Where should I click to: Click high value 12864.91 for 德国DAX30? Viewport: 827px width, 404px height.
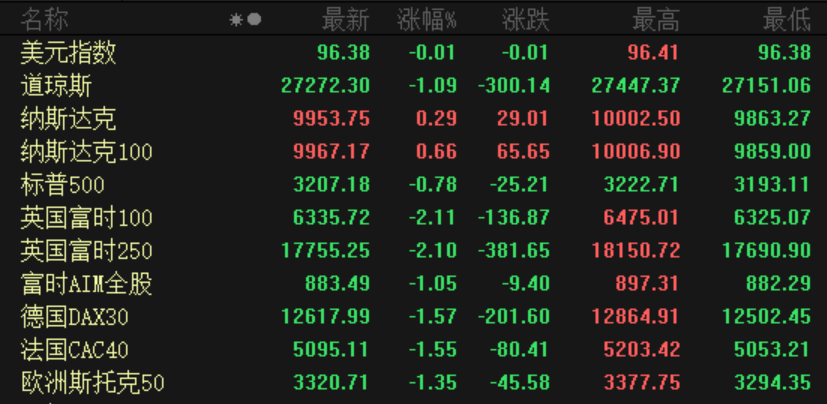636,316
